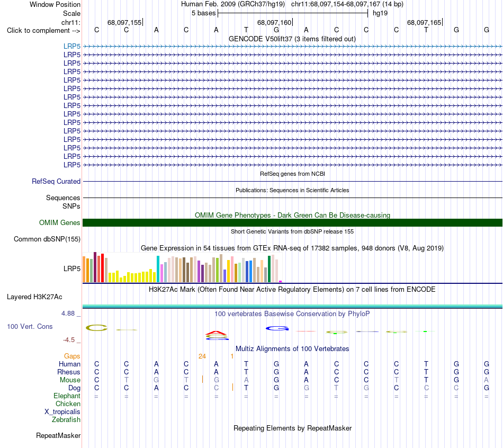Image resolution: width=503 pixels, height=448 pixels.
Task: Click the large yellow C PhyloP conservation logo
Action: 96,328
